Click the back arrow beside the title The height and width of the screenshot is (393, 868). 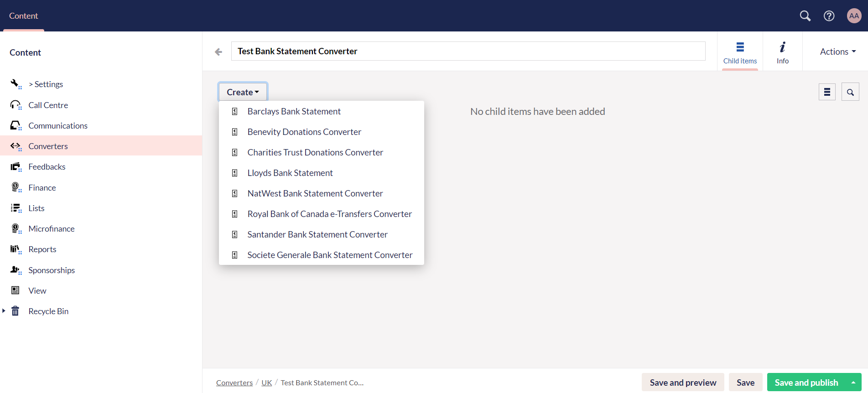(x=218, y=52)
